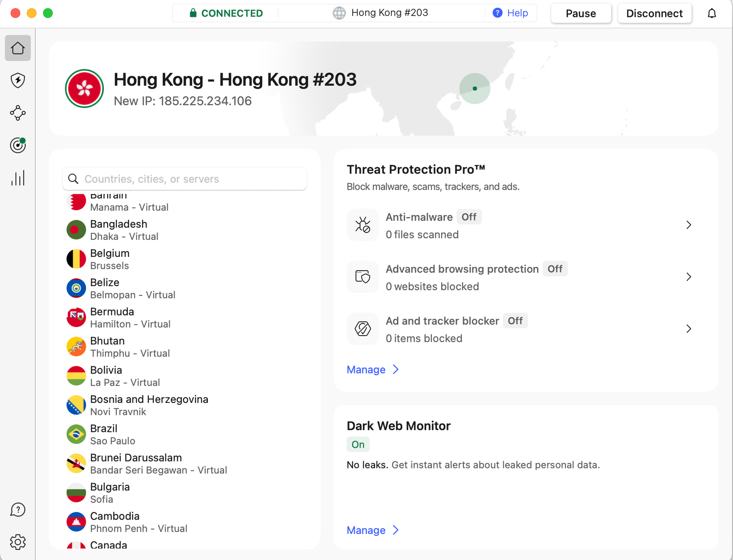
Task: Click the Hong Kong flag icon
Action: tap(84, 88)
